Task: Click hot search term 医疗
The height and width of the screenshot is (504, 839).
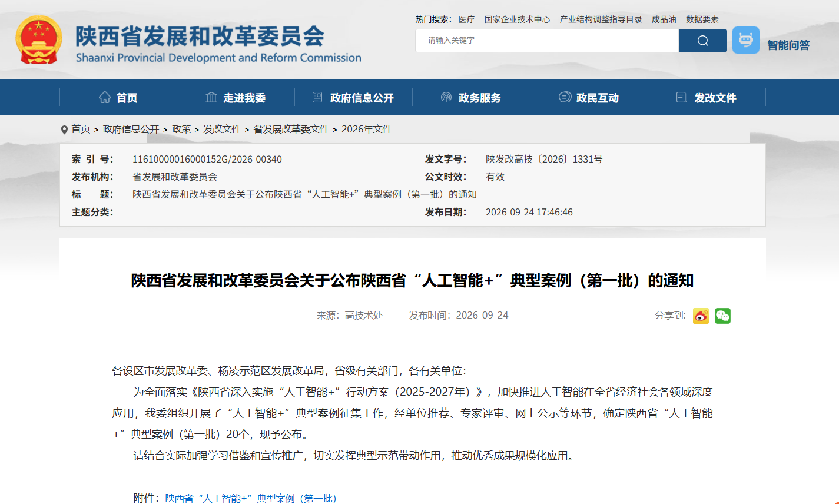Action: pyautogui.click(x=466, y=19)
